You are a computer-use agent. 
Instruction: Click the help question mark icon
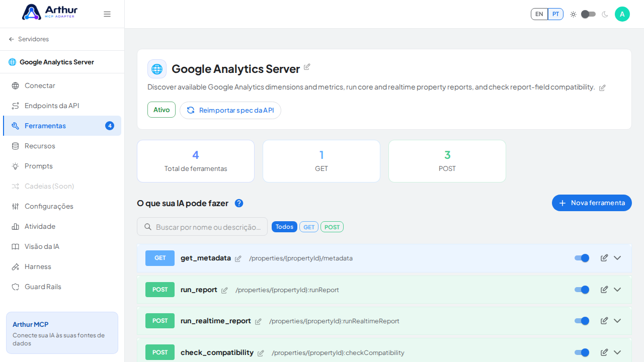[239, 203]
